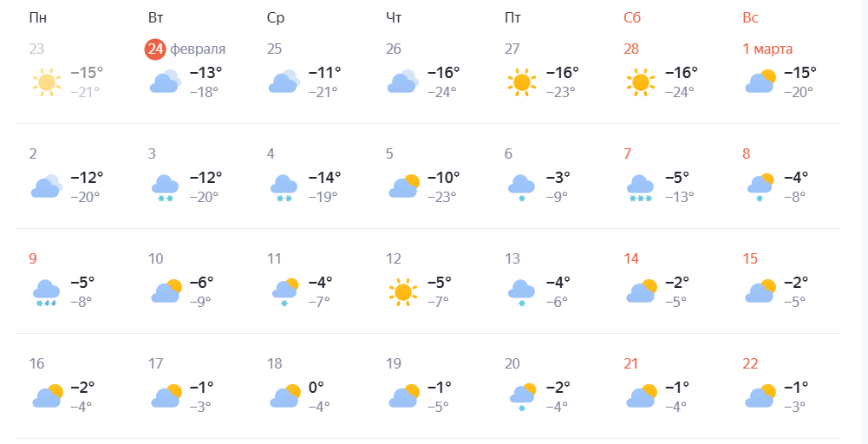Click the snow icon for March 20
Viewport: 868px width, 444px height.
(x=522, y=397)
